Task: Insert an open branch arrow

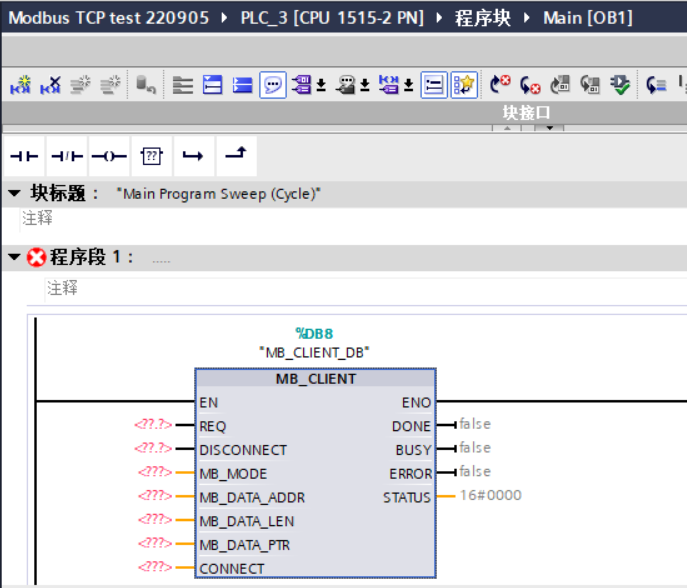Action: point(194,156)
